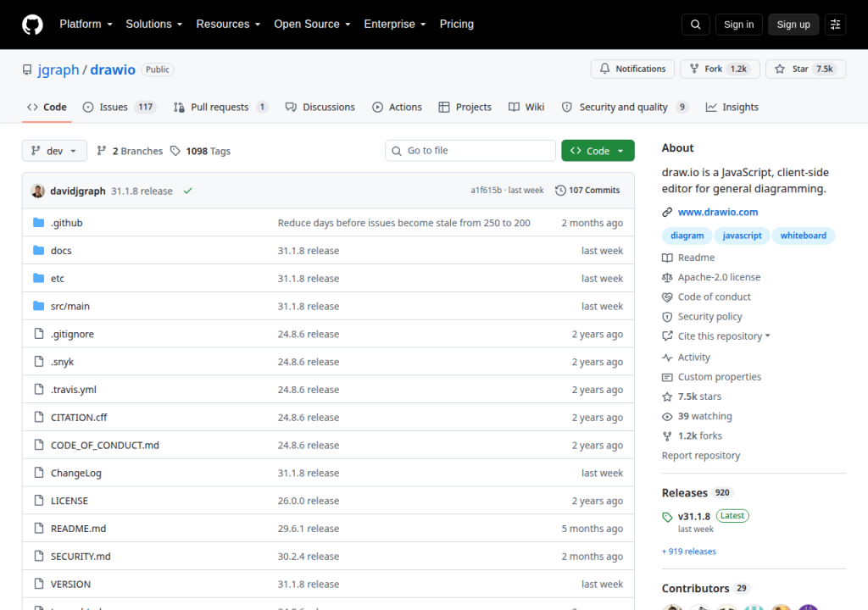Click the tag icon next to v31.1.8
The image size is (868, 610).
pos(667,517)
